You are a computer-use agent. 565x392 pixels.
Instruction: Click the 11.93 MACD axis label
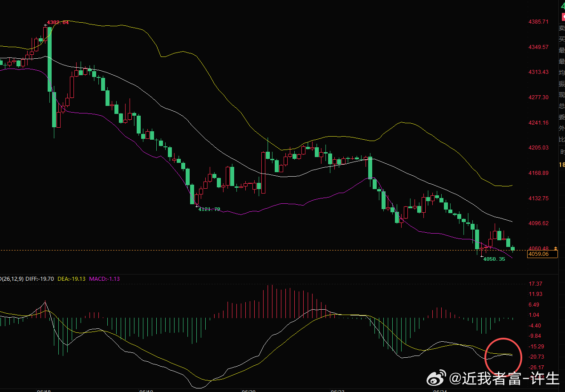[535, 294]
